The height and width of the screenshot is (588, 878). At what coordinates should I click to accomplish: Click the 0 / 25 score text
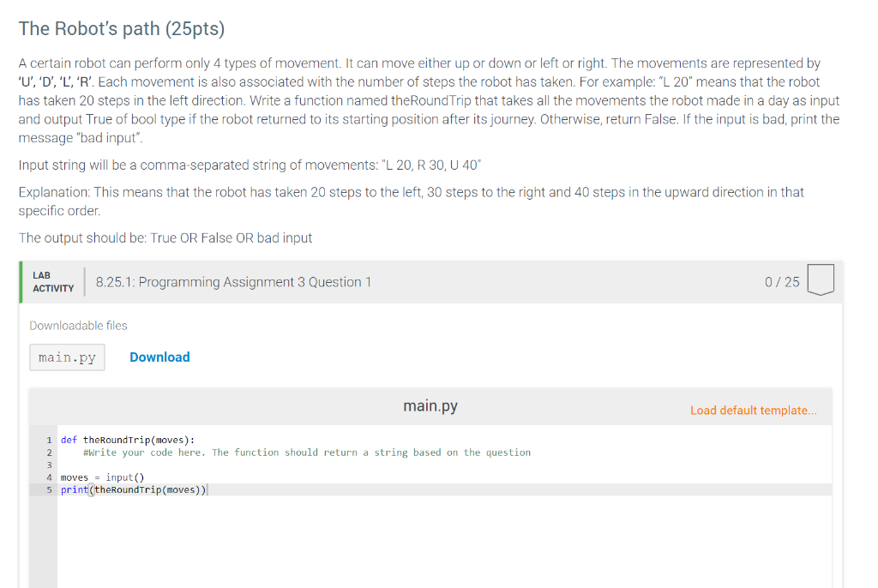[782, 282]
